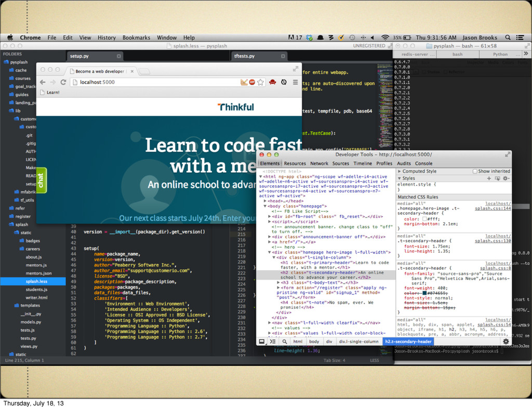Toggle element state icon in Styles header

(497, 178)
